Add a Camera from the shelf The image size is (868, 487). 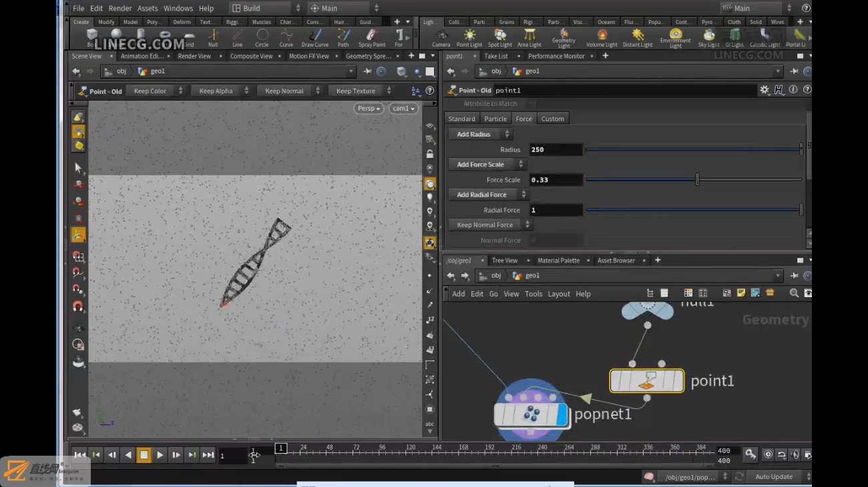[441, 37]
